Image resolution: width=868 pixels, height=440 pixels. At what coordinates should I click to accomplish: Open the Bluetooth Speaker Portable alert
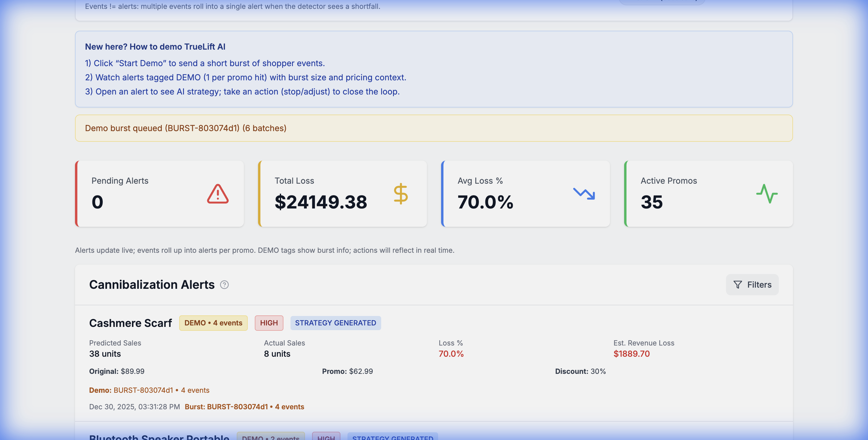(159, 437)
